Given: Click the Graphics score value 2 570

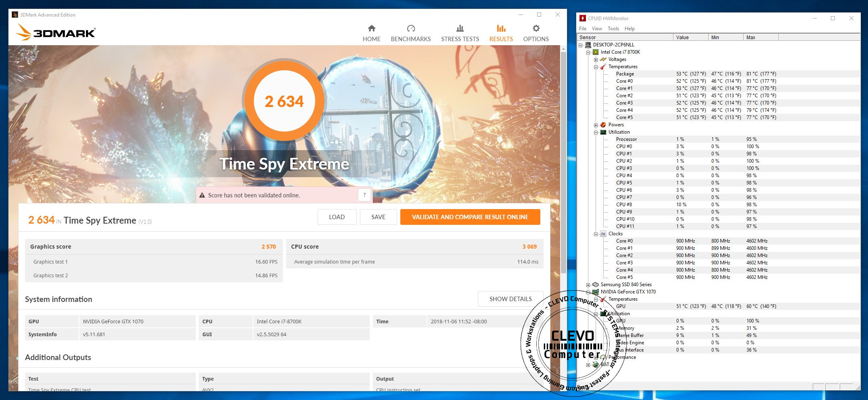Looking at the screenshot, I should click(268, 247).
